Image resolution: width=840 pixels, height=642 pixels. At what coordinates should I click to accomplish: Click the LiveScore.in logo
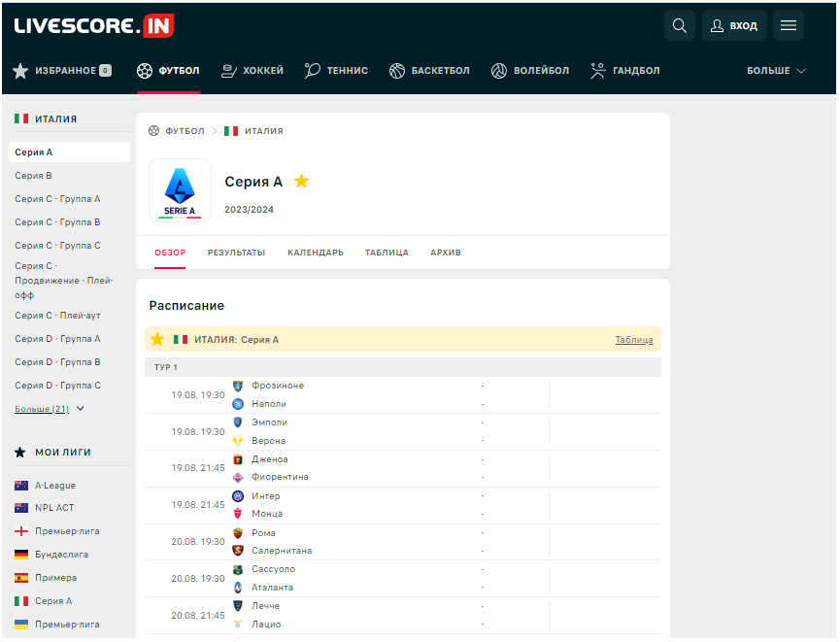pyautogui.click(x=94, y=26)
